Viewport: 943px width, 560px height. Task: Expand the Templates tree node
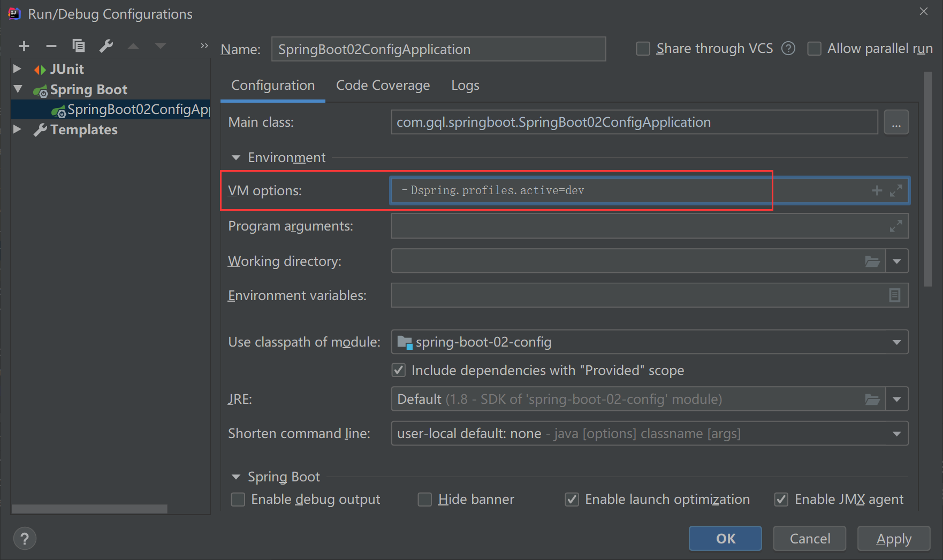coord(17,129)
